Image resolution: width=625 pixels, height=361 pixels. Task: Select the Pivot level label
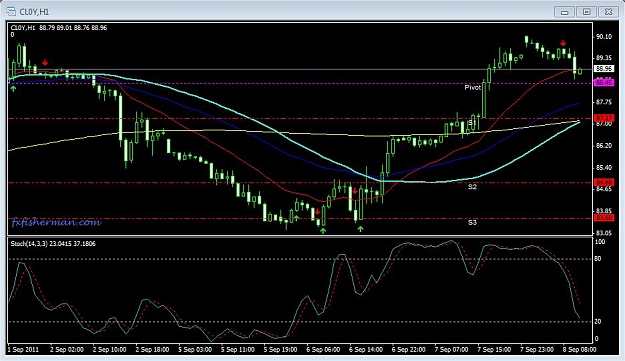473,87
